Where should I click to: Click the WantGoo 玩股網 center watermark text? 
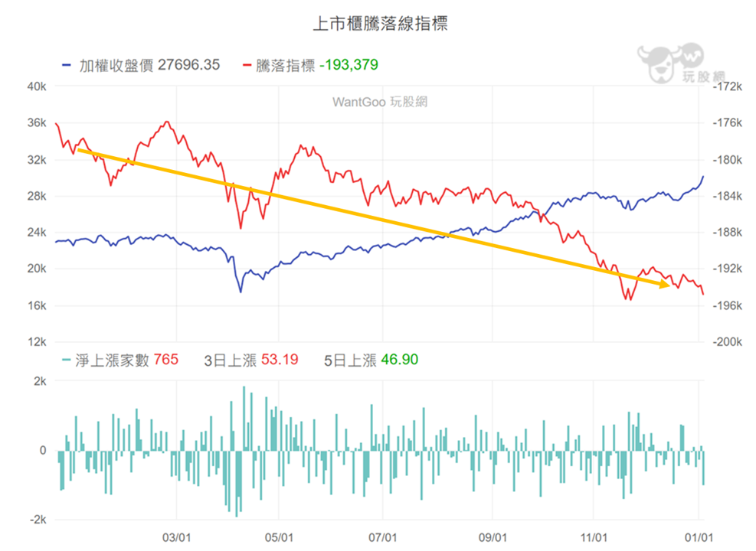[x=380, y=102]
